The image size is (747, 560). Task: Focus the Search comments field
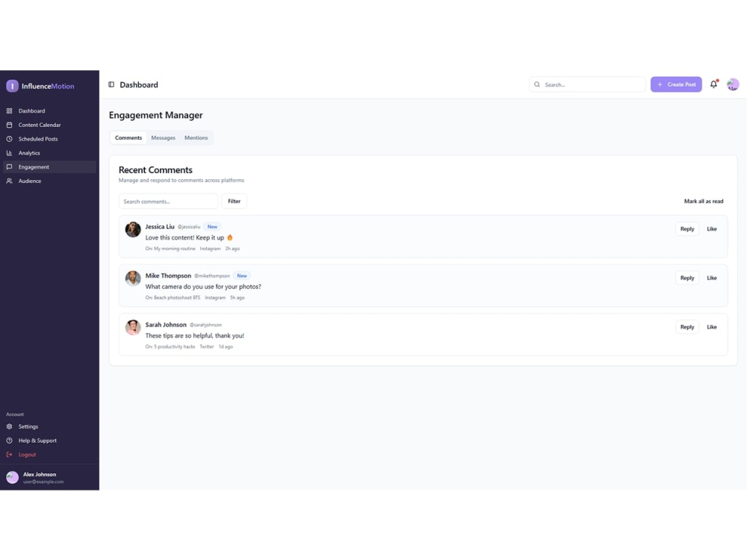click(168, 202)
